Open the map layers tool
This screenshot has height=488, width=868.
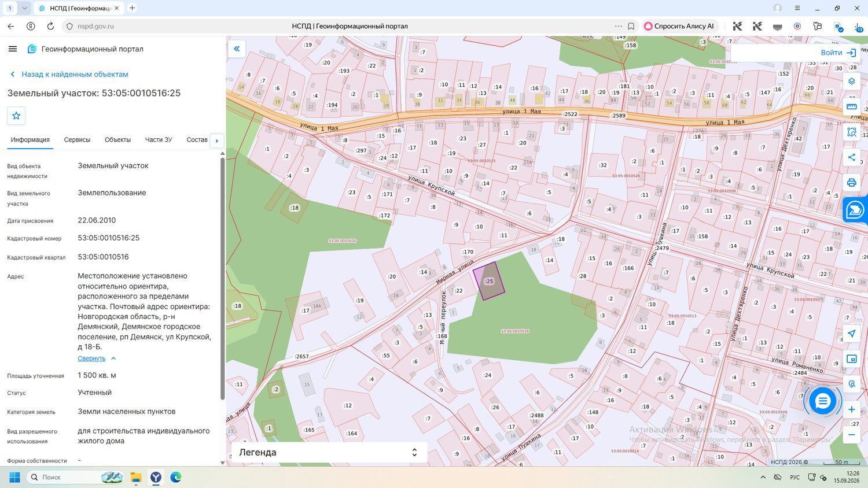coord(851,82)
